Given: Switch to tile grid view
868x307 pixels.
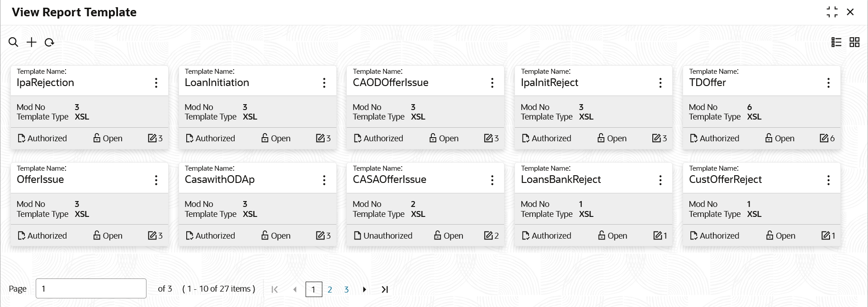Looking at the screenshot, I should click(854, 42).
